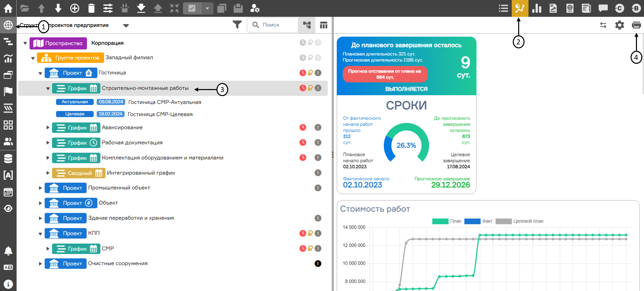Click the circled B icon
Image resolution: width=644 pixels, height=291 pixels.
point(636,8)
